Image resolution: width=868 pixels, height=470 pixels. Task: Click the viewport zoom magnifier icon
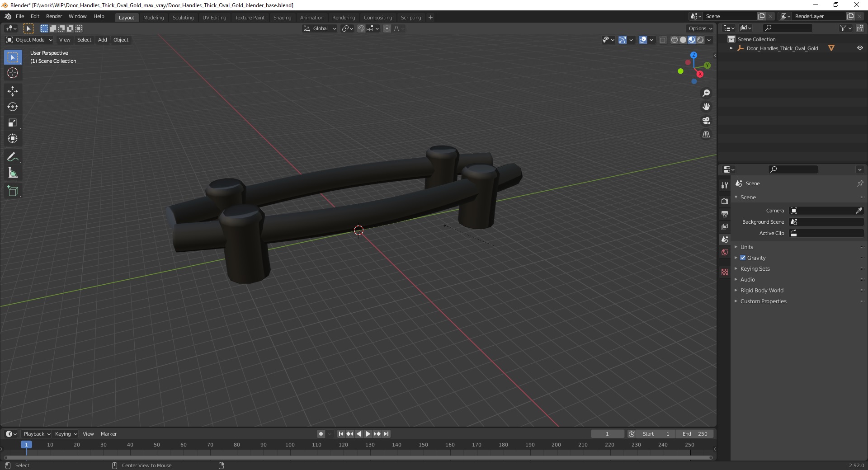tap(706, 93)
